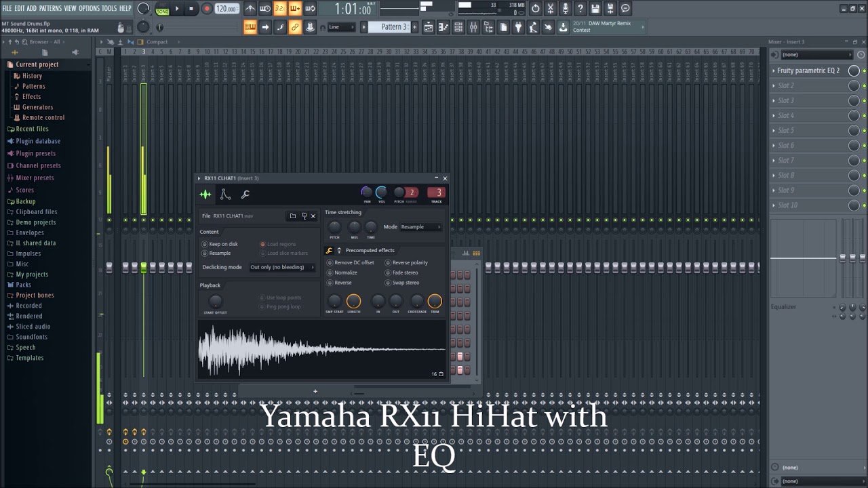The width and height of the screenshot is (868, 488).
Task: Enable the Fade stereo option
Action: click(x=402, y=272)
